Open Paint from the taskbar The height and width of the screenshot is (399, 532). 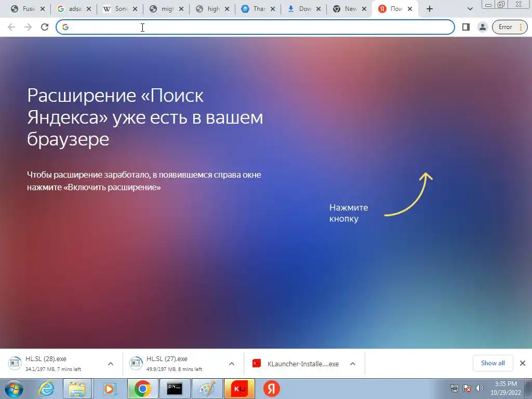tap(207, 389)
